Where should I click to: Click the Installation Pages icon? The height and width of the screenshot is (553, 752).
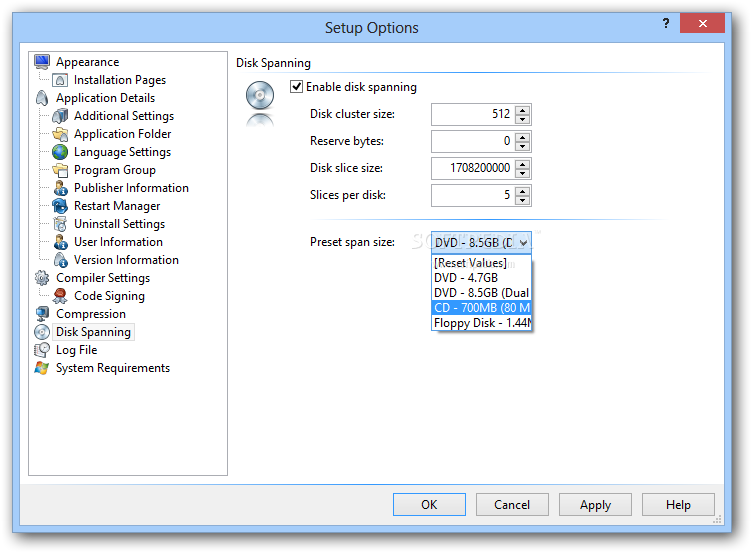[x=60, y=80]
